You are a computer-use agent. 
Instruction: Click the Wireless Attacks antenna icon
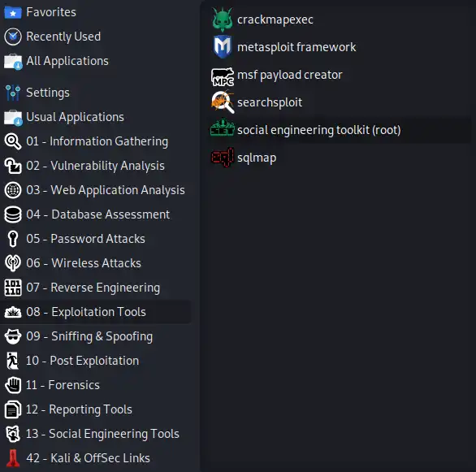[x=13, y=263]
